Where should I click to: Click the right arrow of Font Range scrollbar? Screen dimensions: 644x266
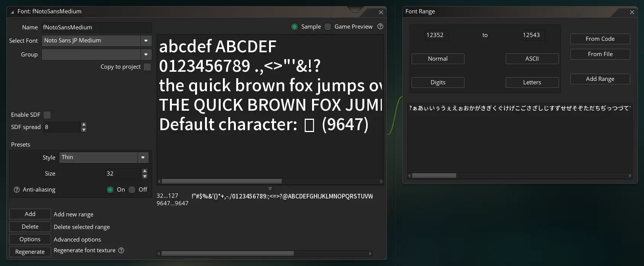pyautogui.click(x=630, y=176)
